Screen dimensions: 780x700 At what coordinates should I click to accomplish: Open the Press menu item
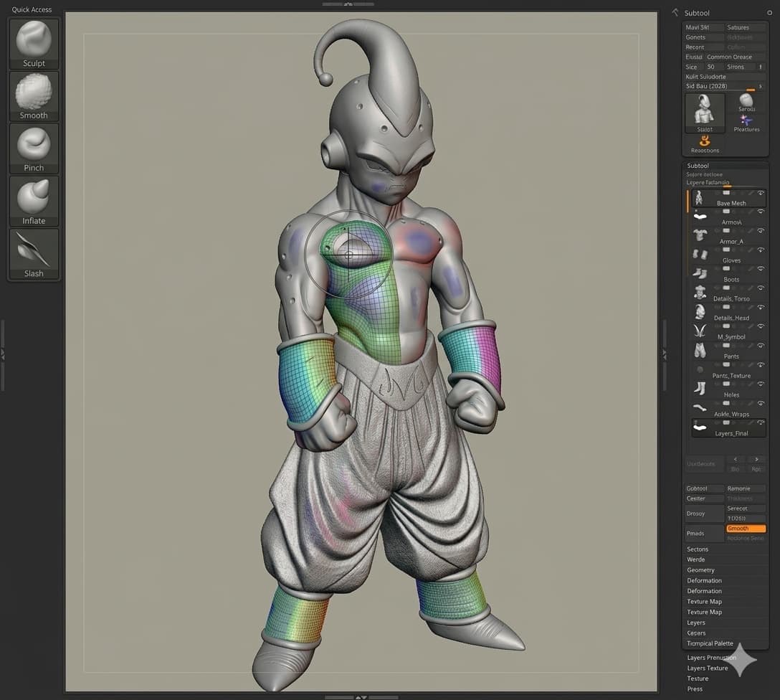click(695, 689)
